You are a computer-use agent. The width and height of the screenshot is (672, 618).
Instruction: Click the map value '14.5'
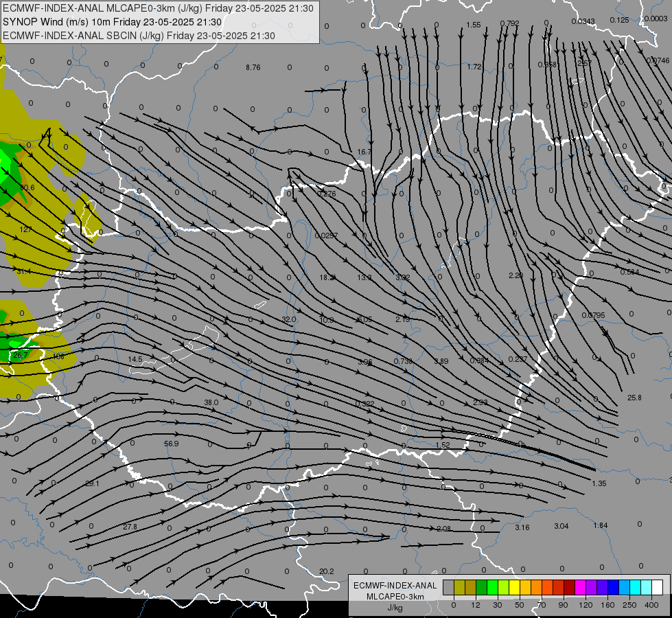pyautogui.click(x=135, y=359)
